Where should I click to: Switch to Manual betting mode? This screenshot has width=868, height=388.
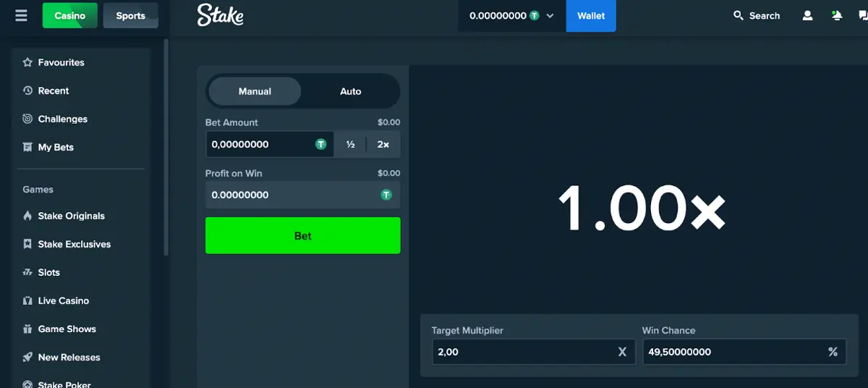(255, 91)
